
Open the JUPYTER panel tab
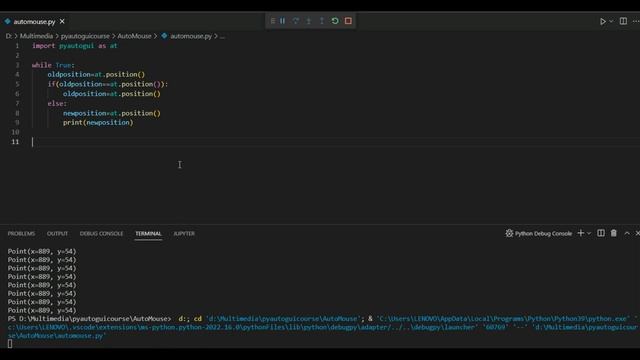184,233
